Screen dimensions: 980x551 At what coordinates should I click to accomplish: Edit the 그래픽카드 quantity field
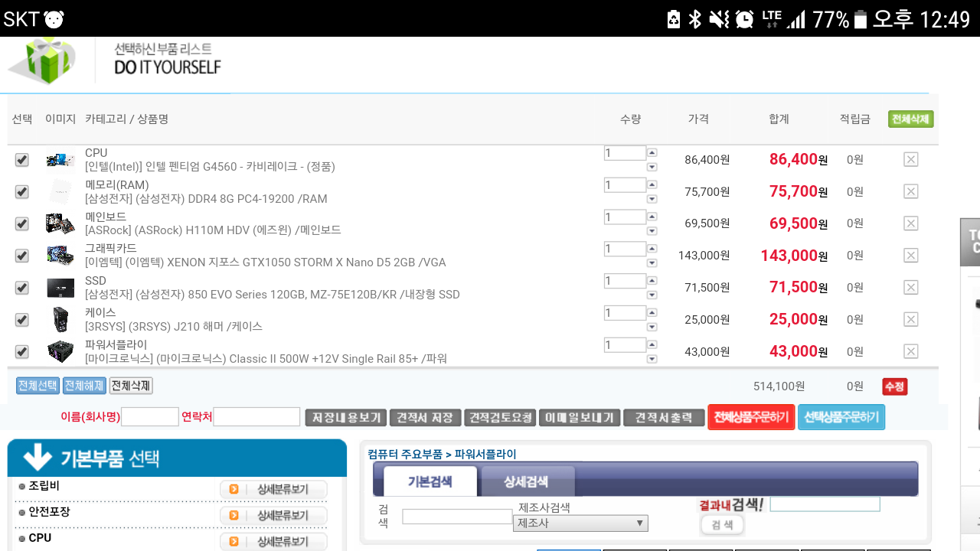[x=625, y=249]
